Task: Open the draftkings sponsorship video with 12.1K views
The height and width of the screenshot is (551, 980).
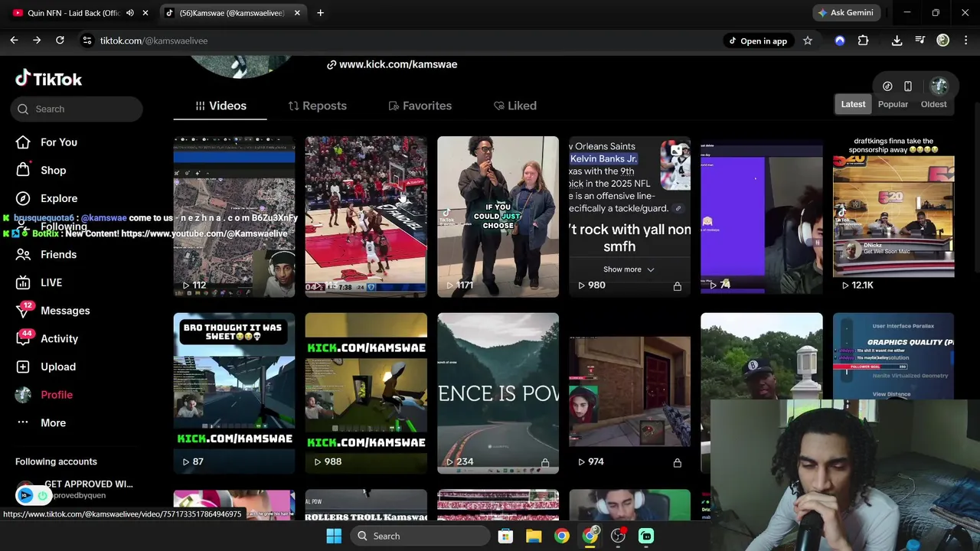Action: click(893, 217)
